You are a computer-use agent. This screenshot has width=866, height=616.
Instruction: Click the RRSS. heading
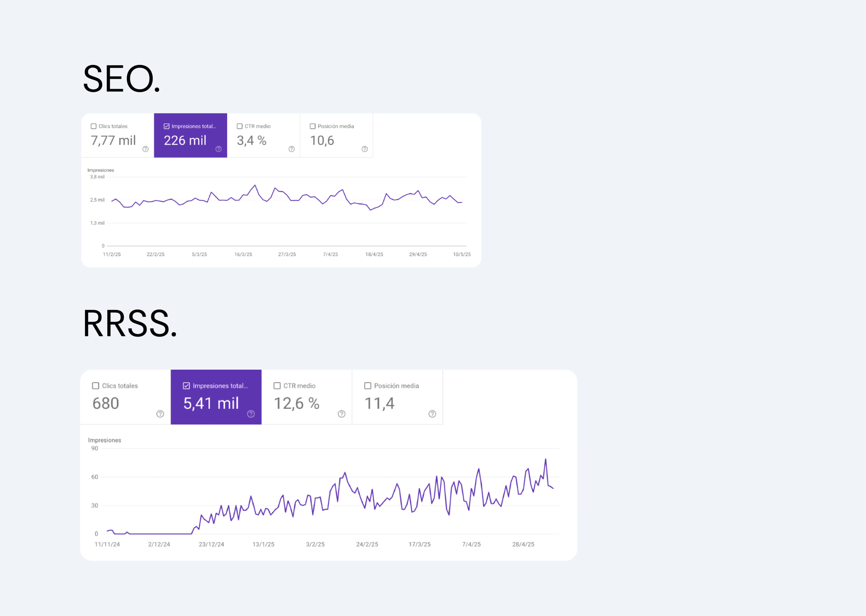130,323
